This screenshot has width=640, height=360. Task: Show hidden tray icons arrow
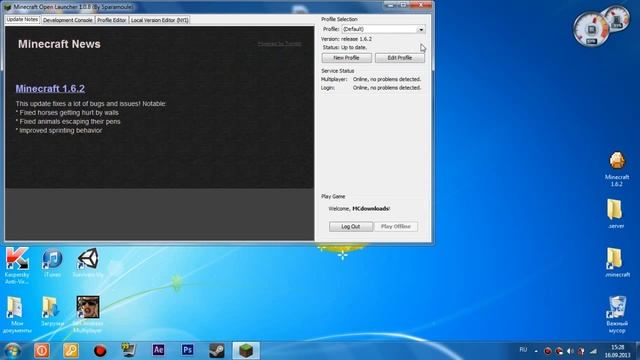pyautogui.click(x=536, y=351)
